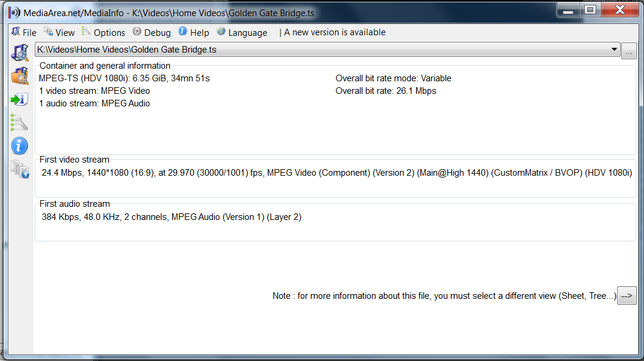Click the '-->' different view button

coord(627,296)
